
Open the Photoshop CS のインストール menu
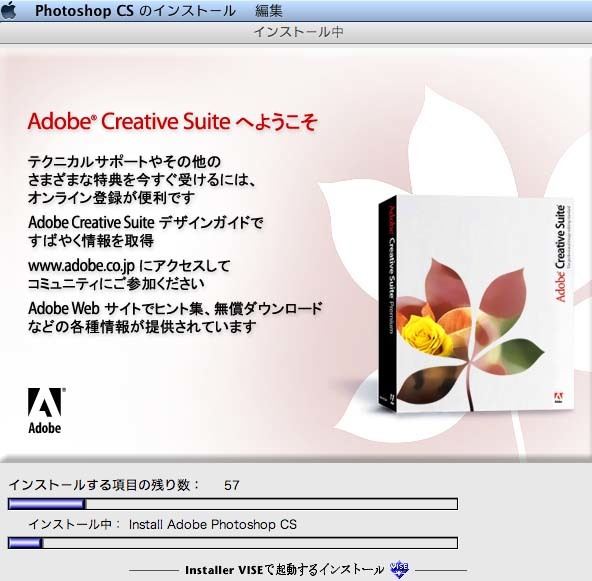(136, 11)
